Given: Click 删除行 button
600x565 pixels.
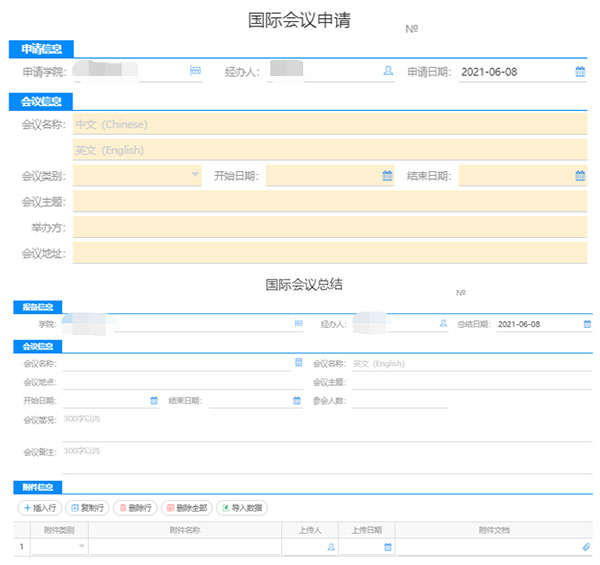Looking at the screenshot, I should pos(135,508).
